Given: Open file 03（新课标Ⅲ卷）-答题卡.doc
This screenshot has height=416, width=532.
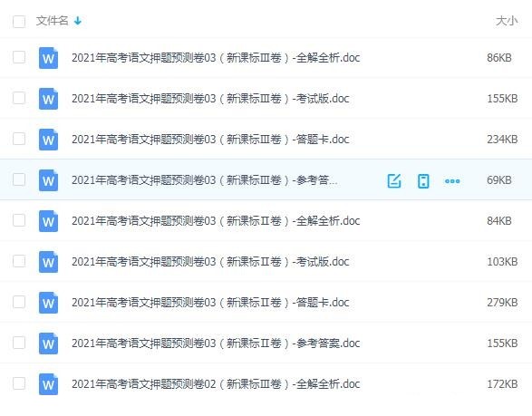Looking at the screenshot, I should [210, 139].
